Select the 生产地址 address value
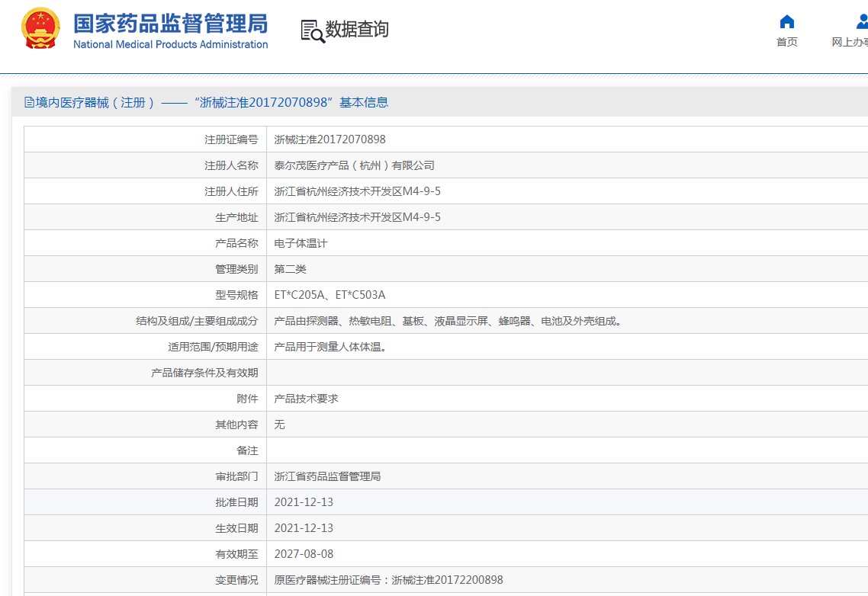This screenshot has width=868, height=596. (x=358, y=217)
